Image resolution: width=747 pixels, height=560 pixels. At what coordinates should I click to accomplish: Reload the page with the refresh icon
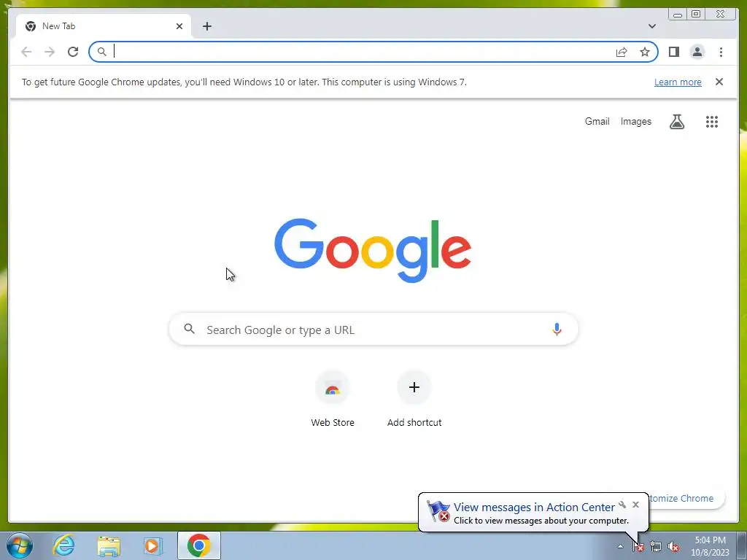(73, 52)
